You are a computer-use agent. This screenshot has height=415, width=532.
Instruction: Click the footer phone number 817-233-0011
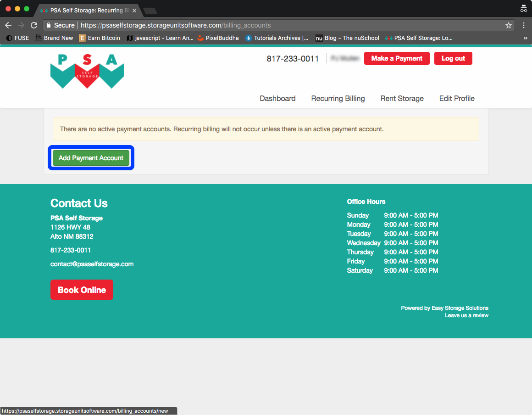[71, 250]
